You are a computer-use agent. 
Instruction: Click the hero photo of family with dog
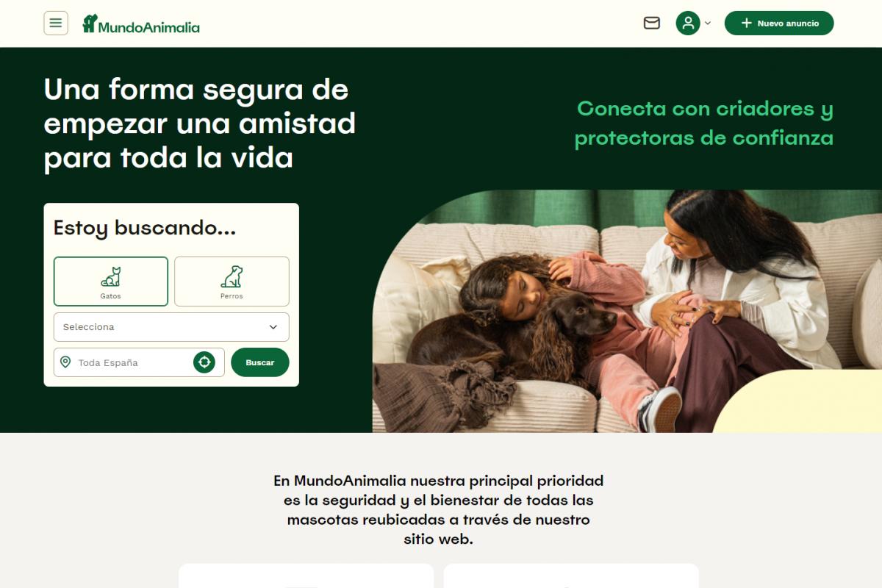(x=627, y=311)
